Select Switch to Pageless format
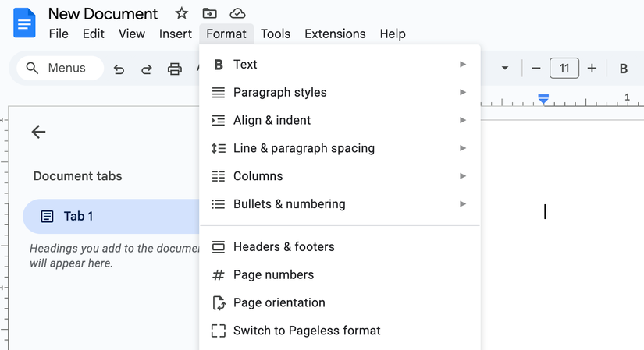Viewport: 644px width, 350px height. pos(307,331)
